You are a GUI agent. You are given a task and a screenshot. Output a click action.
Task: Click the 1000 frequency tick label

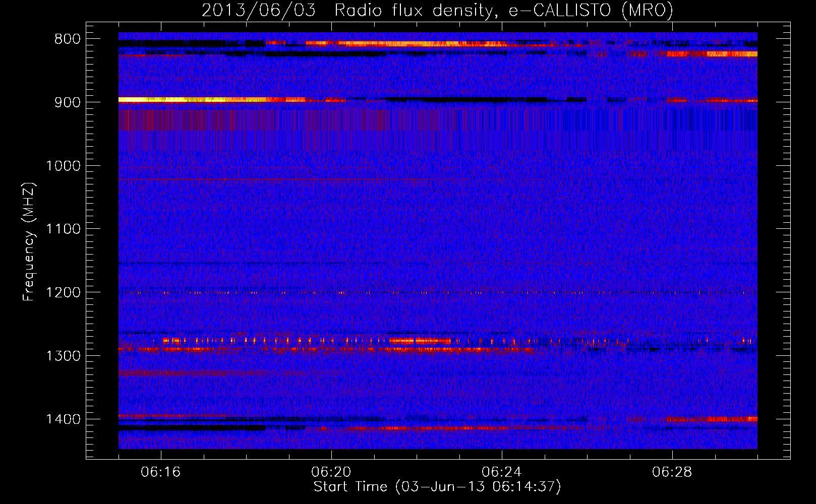point(63,166)
